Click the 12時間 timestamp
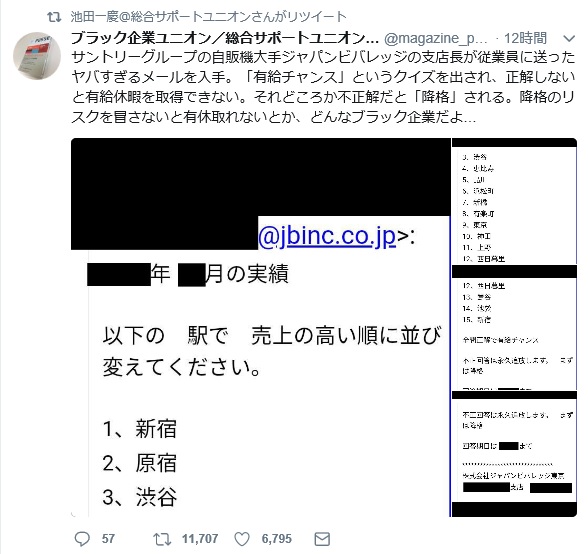Screen dimensions: 588x554 click(525, 38)
